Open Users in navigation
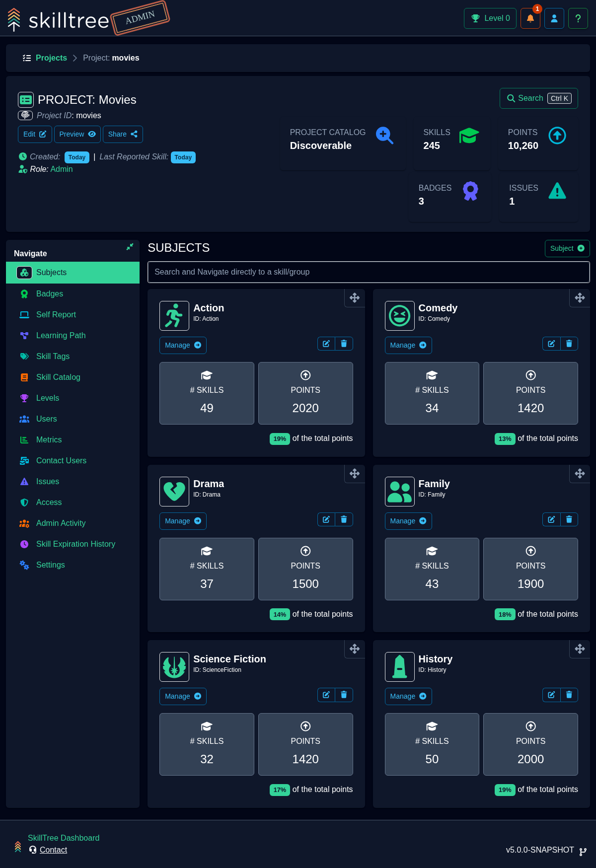This screenshot has height=868, width=596. pyautogui.click(x=73, y=419)
